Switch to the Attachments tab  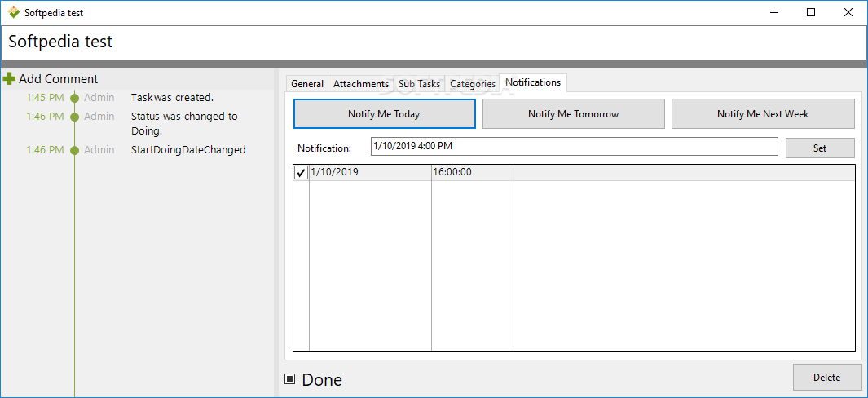pyautogui.click(x=361, y=84)
